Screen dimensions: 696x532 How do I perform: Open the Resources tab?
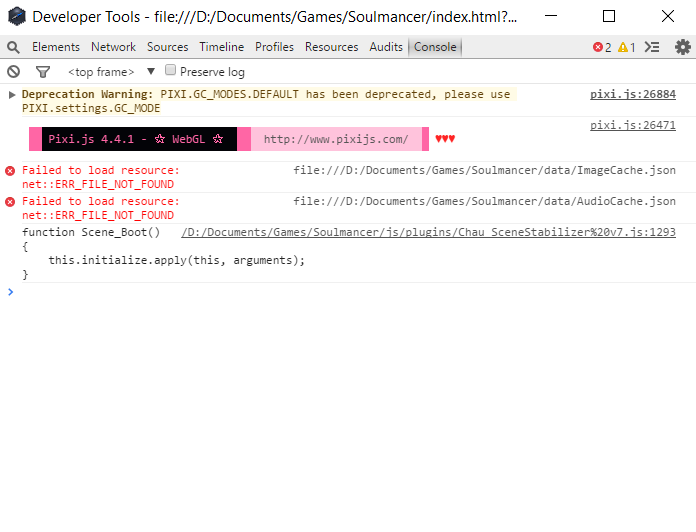[332, 47]
